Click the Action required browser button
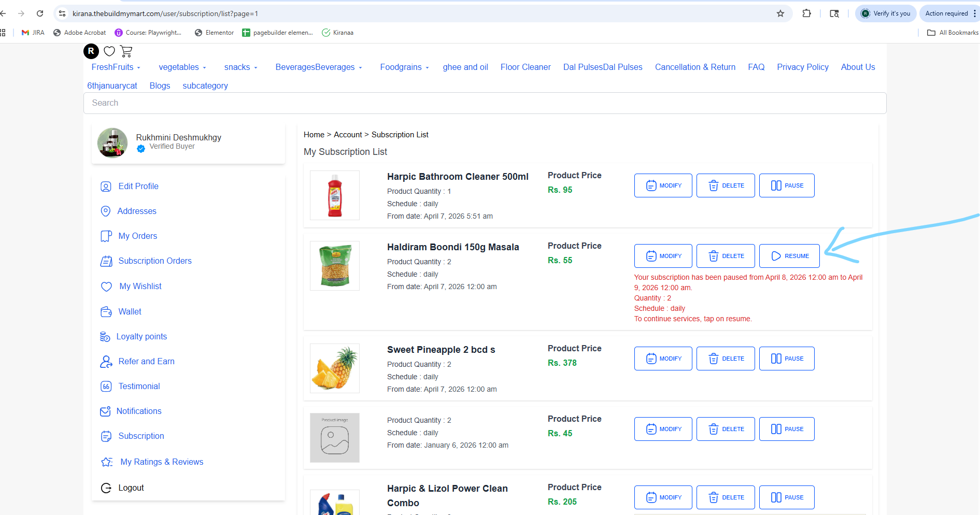 point(950,13)
